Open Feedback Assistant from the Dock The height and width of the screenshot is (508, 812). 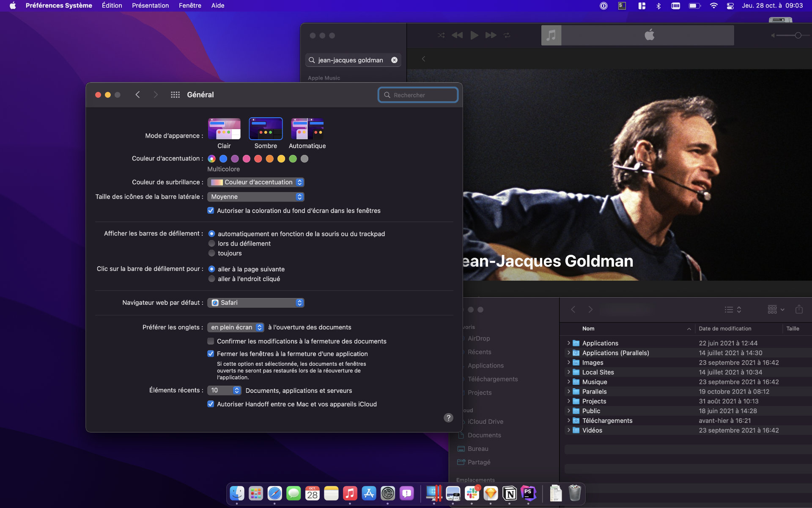pos(407,493)
